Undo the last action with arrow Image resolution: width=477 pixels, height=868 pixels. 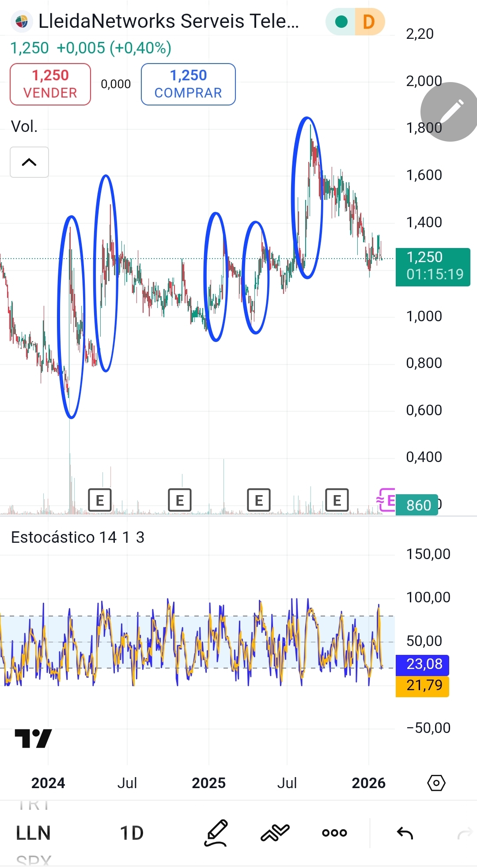coord(405,833)
